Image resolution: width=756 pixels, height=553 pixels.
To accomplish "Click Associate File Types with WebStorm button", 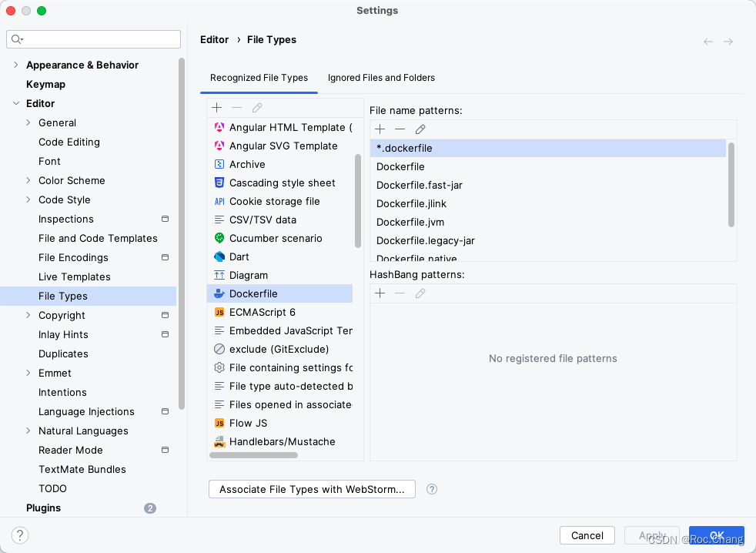I will tap(312, 489).
